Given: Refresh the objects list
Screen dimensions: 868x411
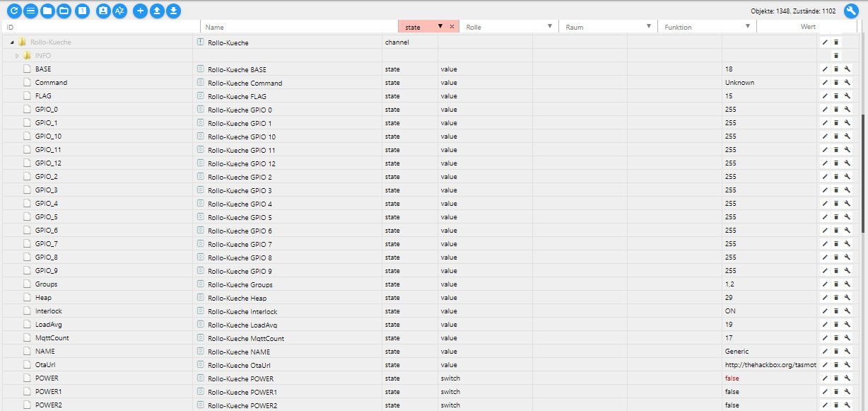Looking at the screenshot, I should (13, 11).
